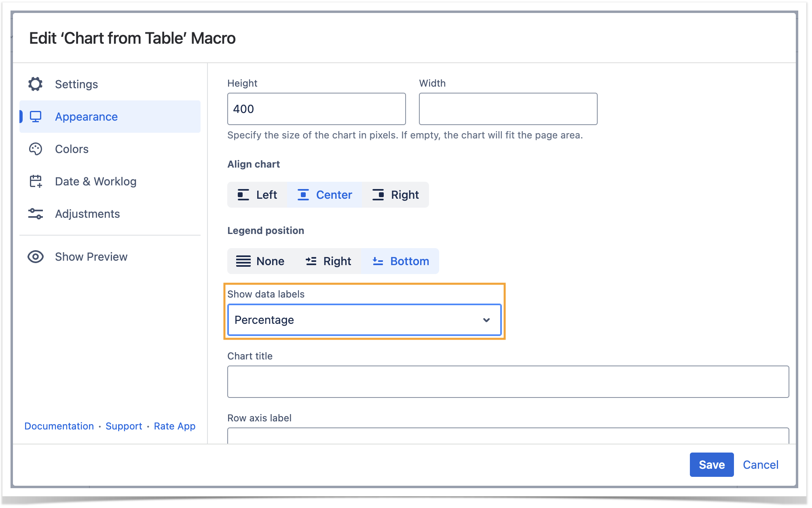Set legend position to None
Image resolution: width=812 pixels, height=508 pixels.
(x=260, y=261)
